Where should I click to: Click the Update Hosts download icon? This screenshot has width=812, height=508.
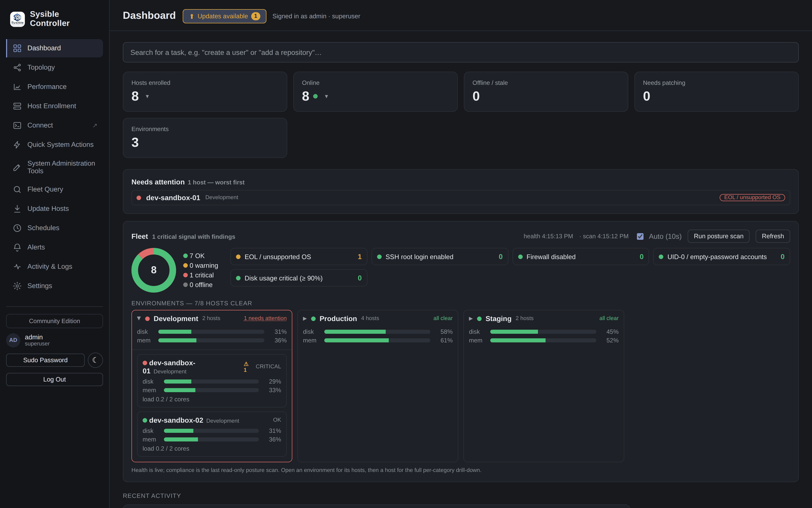(x=17, y=209)
